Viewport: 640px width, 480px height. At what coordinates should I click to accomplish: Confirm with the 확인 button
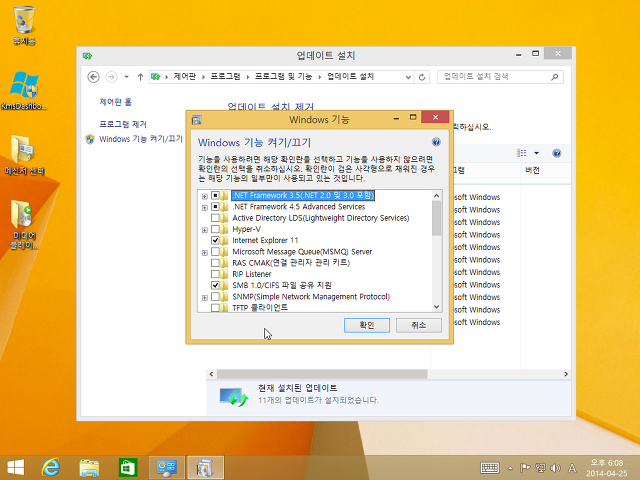click(x=367, y=325)
